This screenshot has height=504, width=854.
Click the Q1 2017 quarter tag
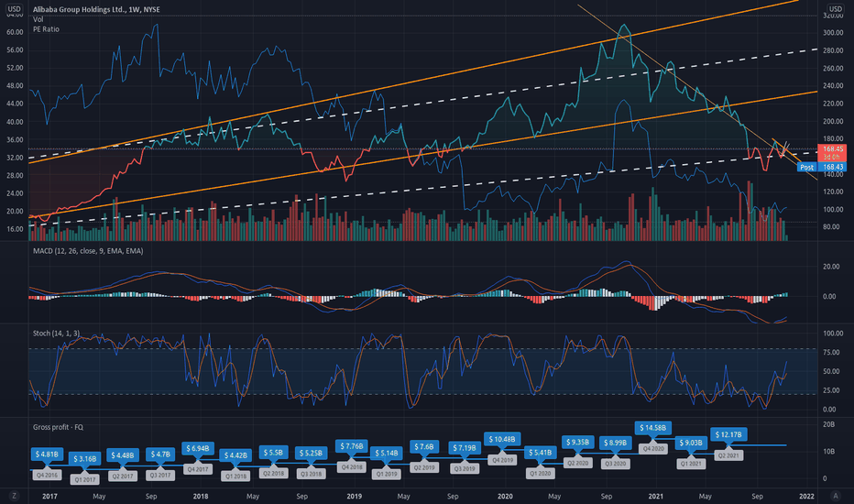[84, 480]
